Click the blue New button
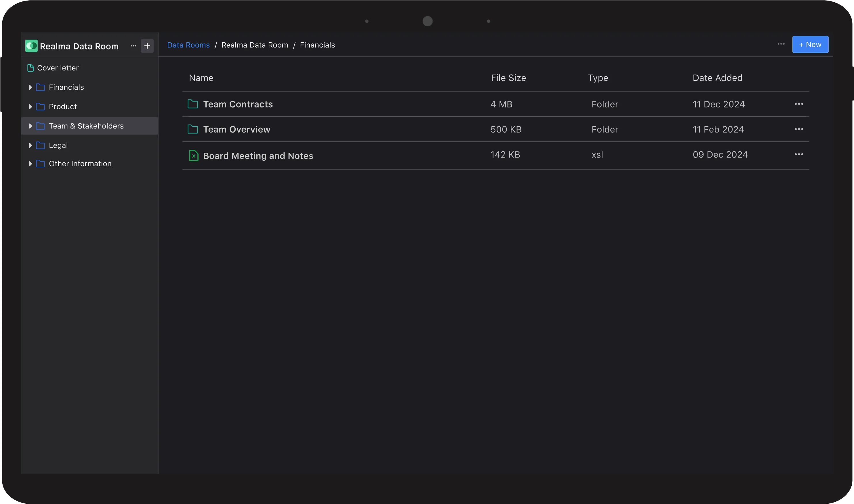This screenshot has height=504, width=854. click(x=810, y=45)
